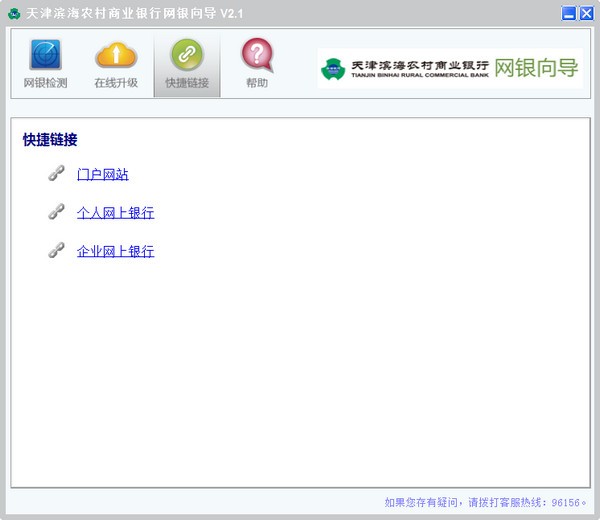Select the 快捷链接 green chain icon

pyautogui.click(x=187, y=54)
